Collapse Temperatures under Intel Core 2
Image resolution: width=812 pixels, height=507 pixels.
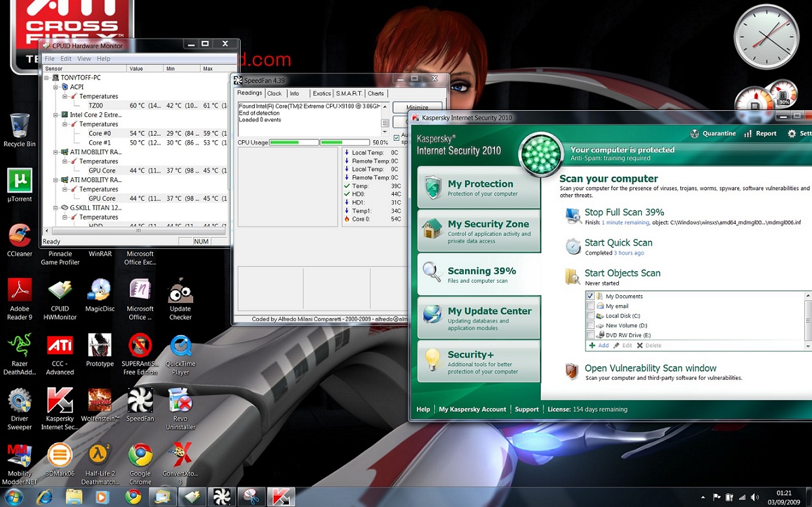click(65, 124)
